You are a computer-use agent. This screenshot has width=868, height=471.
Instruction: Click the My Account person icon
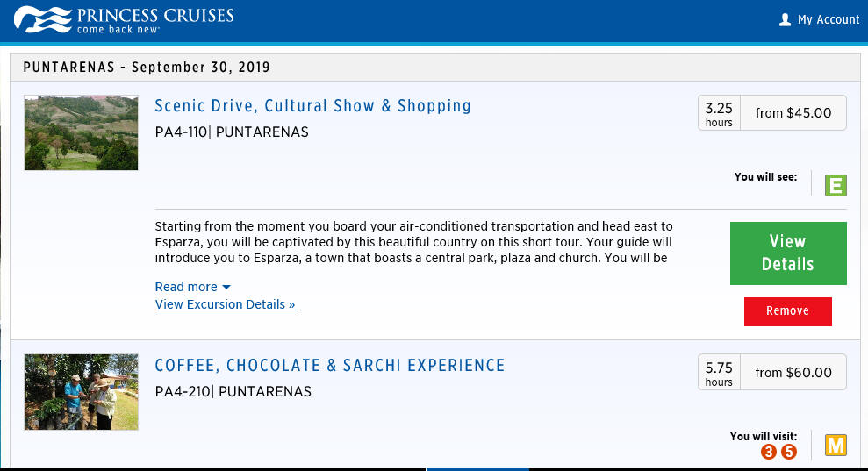point(785,20)
